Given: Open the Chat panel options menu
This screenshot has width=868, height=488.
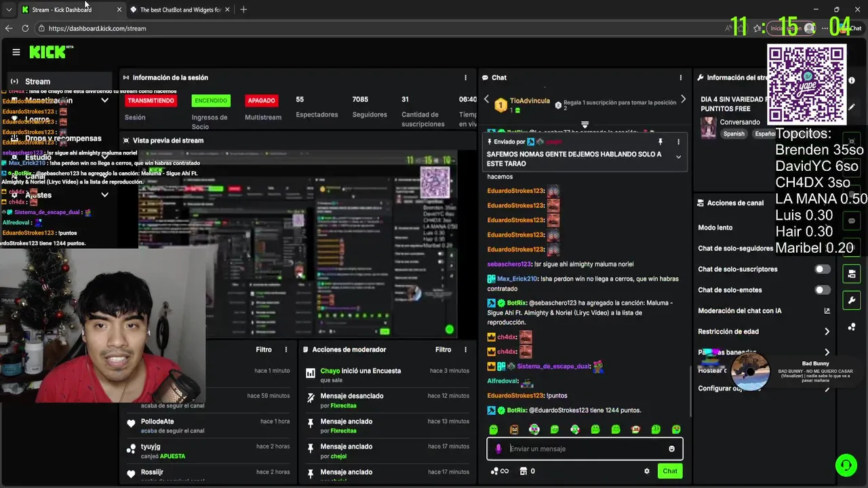Looking at the screenshot, I should click(680, 78).
